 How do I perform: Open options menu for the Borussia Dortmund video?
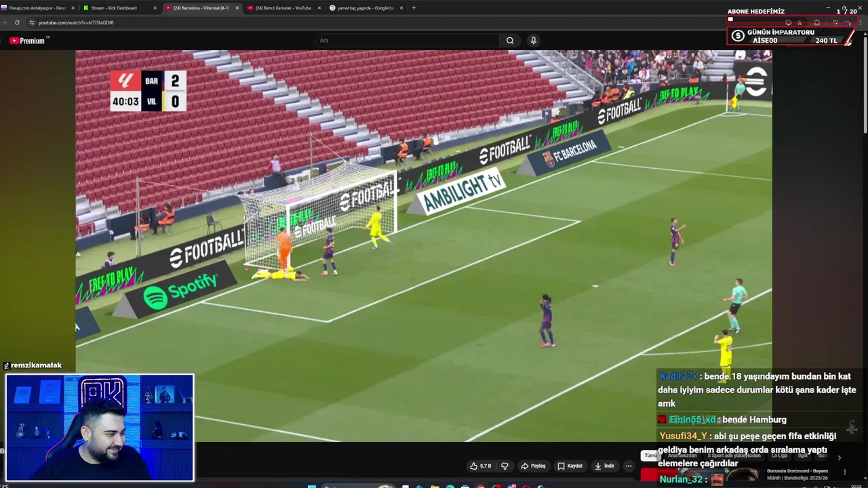point(844,472)
